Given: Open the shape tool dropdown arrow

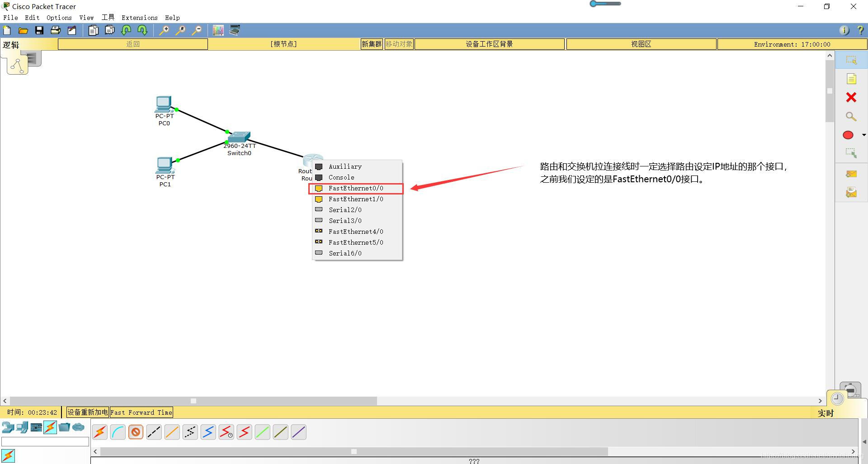Looking at the screenshot, I should point(864,135).
